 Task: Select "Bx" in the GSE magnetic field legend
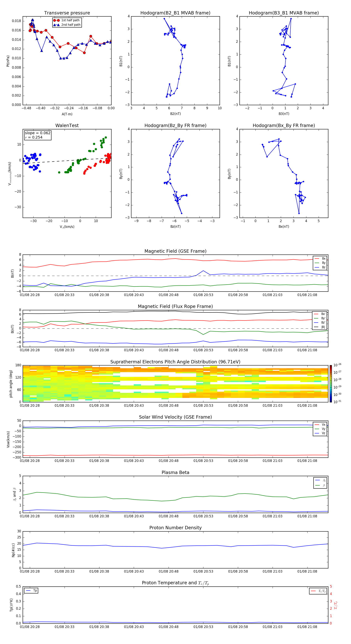click(x=320, y=259)
